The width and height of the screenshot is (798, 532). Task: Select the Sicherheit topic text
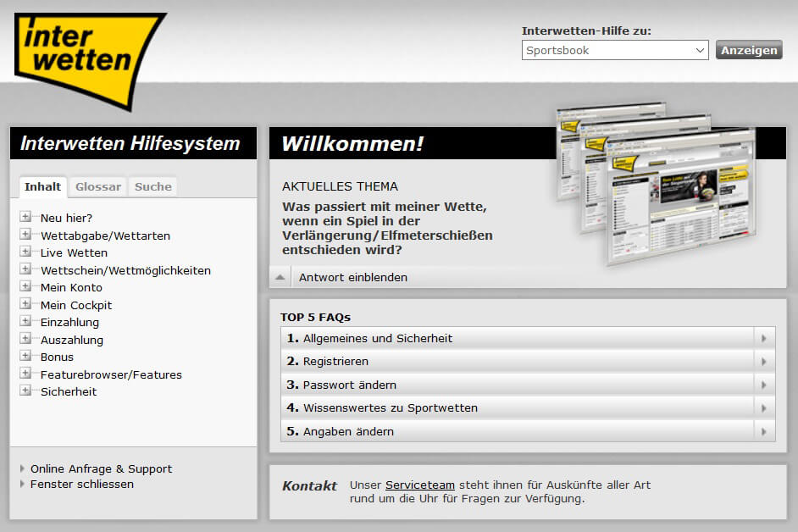click(x=69, y=391)
